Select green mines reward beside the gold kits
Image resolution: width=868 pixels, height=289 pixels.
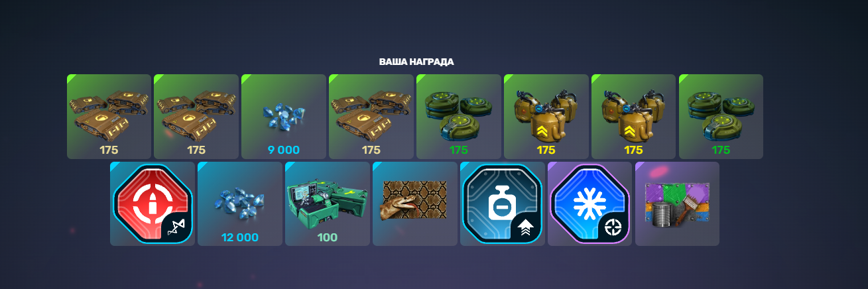click(x=459, y=117)
